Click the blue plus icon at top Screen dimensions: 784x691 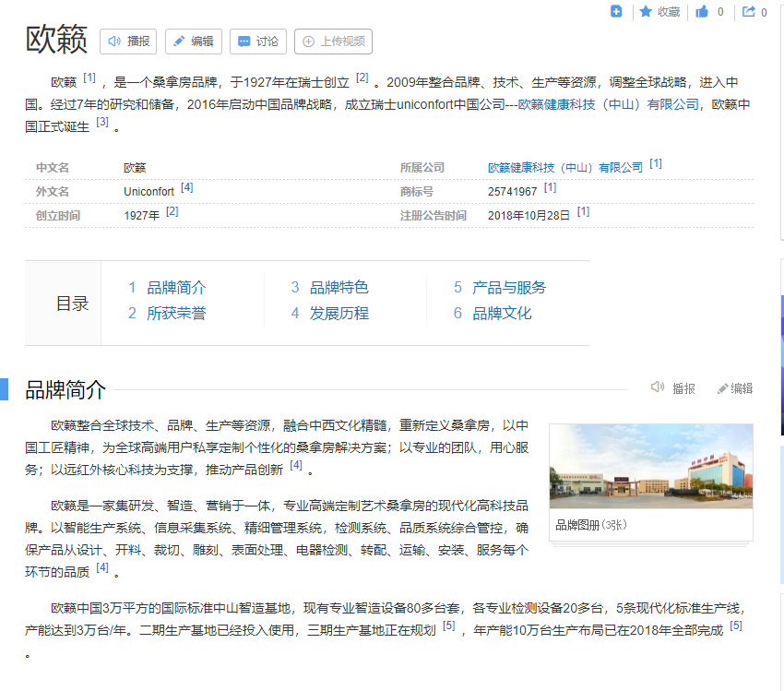tap(616, 11)
